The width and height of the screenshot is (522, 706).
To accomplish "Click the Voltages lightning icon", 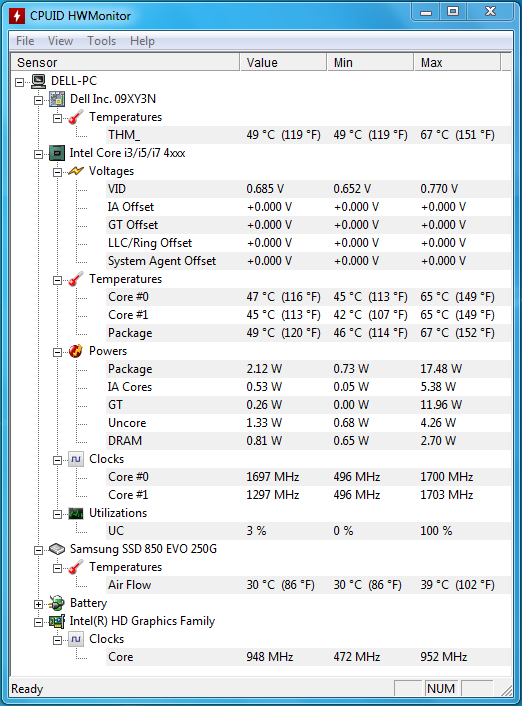I will click(x=76, y=171).
